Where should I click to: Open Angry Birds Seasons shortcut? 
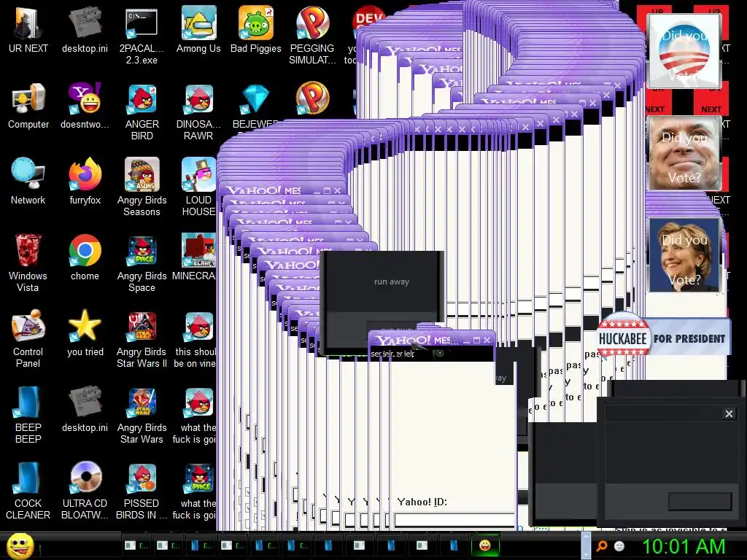click(142, 187)
